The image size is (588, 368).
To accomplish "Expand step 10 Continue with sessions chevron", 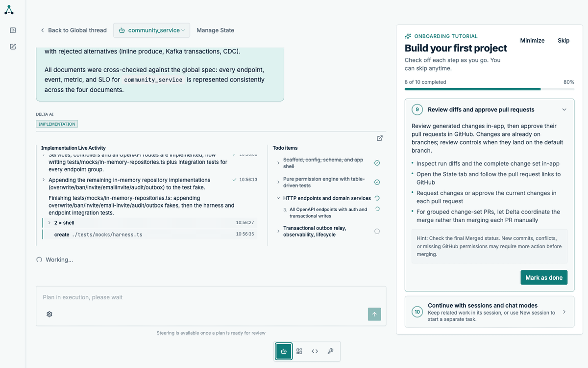I will click(564, 312).
